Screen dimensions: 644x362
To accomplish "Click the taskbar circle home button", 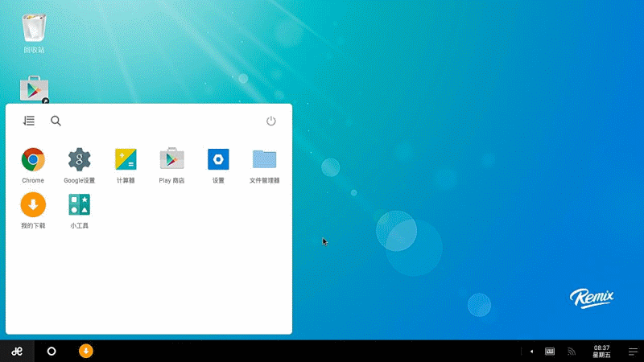I will coord(52,352).
